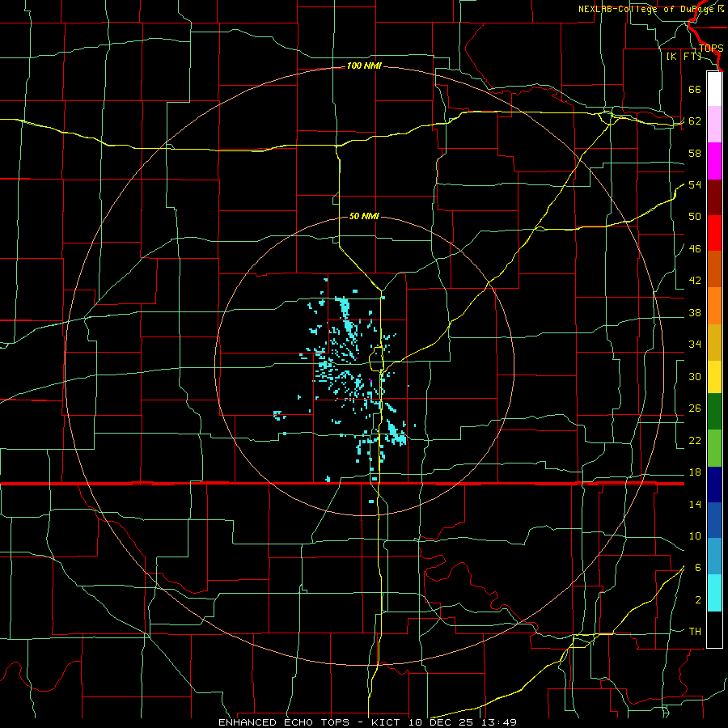Screen dimensions: 728x728
Task: Click the '30' value on the legend
Action: pos(695,376)
